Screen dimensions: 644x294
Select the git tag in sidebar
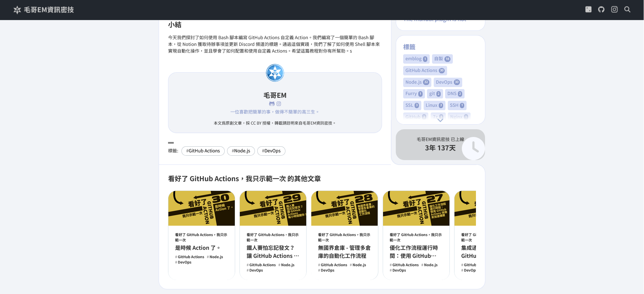(435, 94)
